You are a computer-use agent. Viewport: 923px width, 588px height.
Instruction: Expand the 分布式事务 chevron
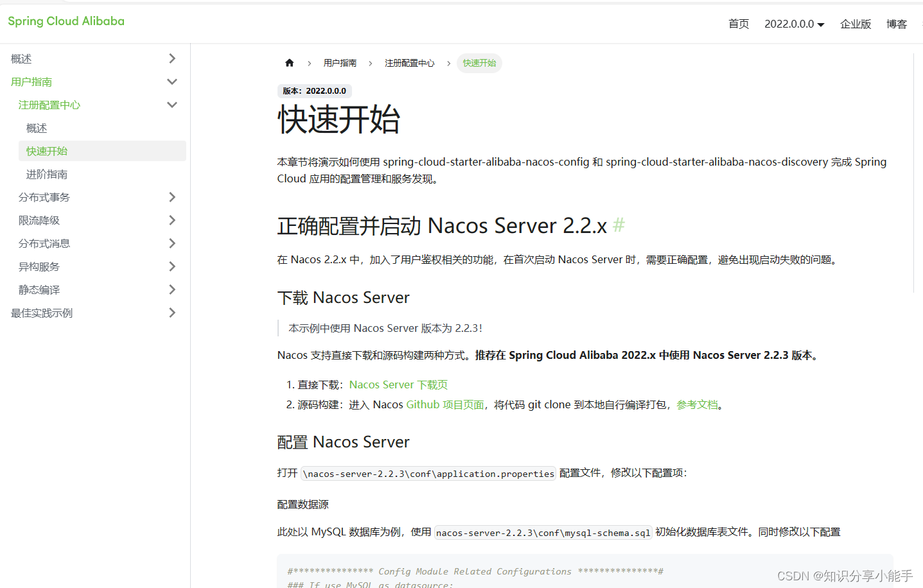[x=171, y=197]
